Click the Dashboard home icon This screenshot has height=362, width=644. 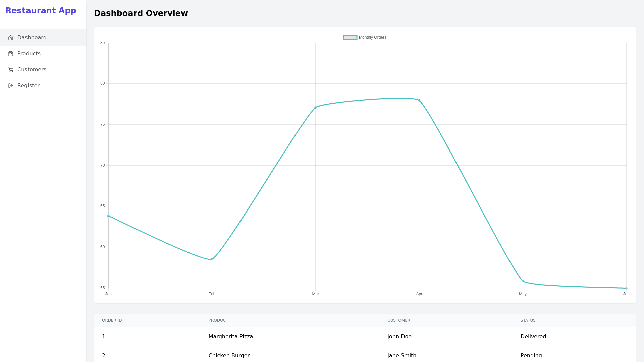tap(11, 38)
